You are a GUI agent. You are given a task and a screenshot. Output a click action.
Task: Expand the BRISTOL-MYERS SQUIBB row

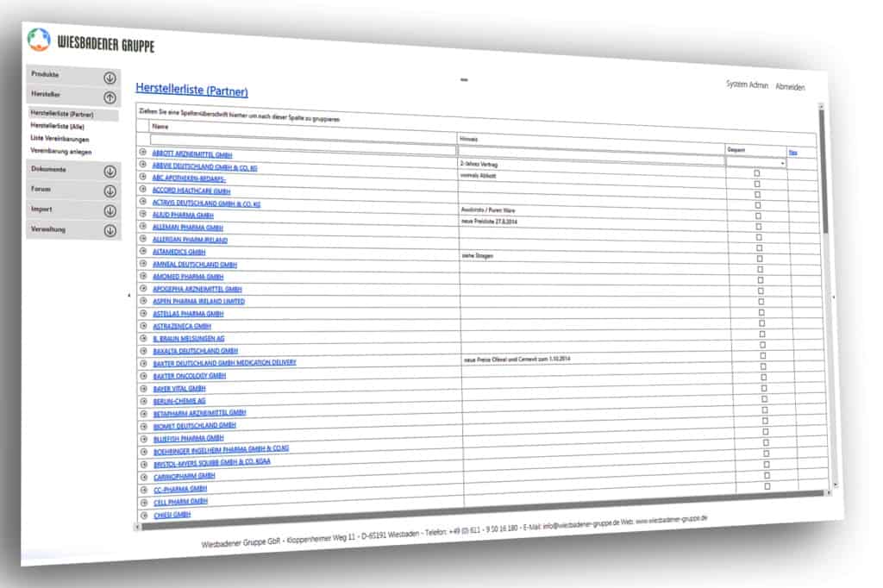(144, 465)
